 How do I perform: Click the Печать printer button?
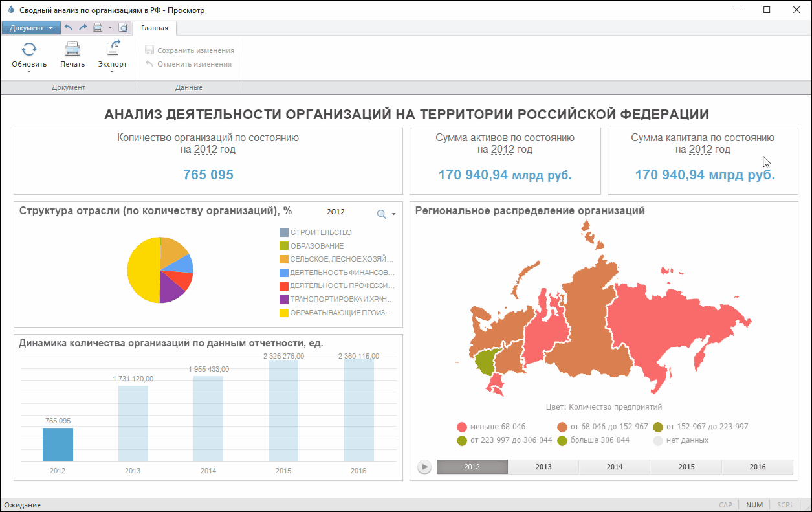coord(72,54)
